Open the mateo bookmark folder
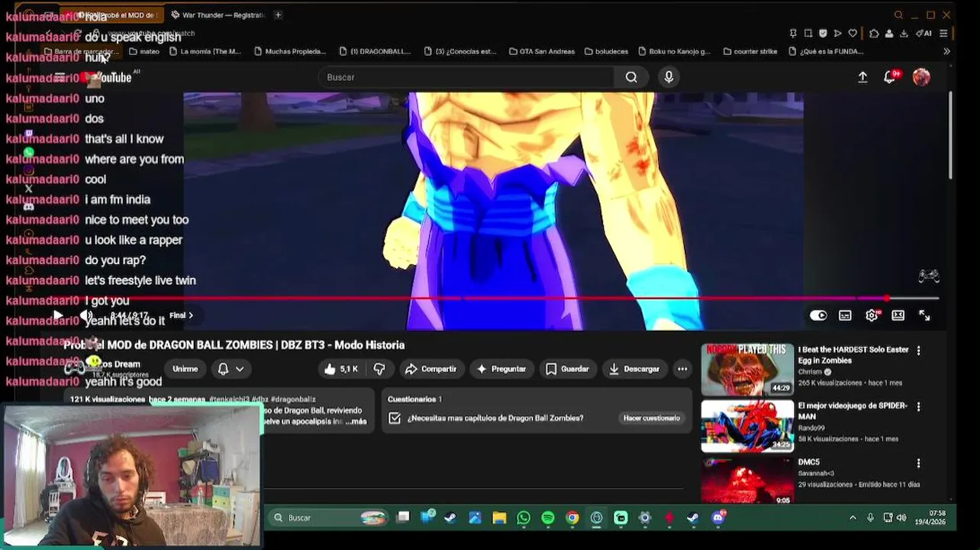Viewport: 980px width, 550px height. 144,51
